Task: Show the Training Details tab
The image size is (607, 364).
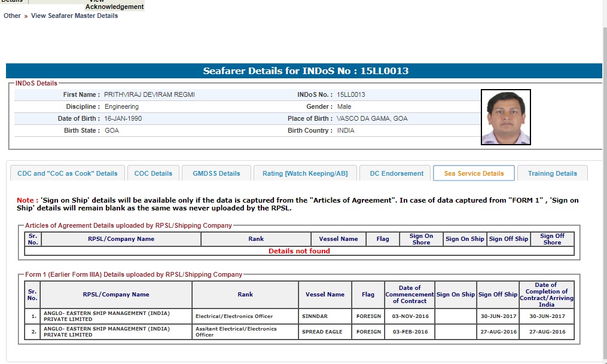Action: (552, 173)
